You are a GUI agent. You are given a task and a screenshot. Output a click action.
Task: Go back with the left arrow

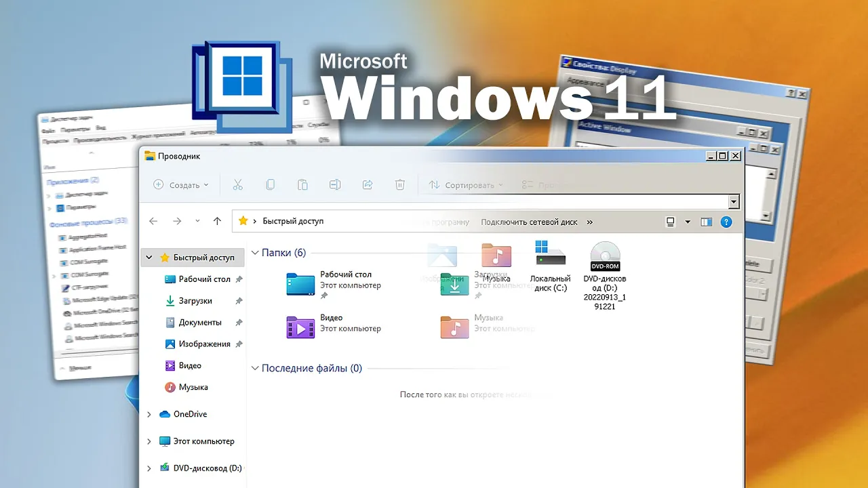click(x=153, y=221)
